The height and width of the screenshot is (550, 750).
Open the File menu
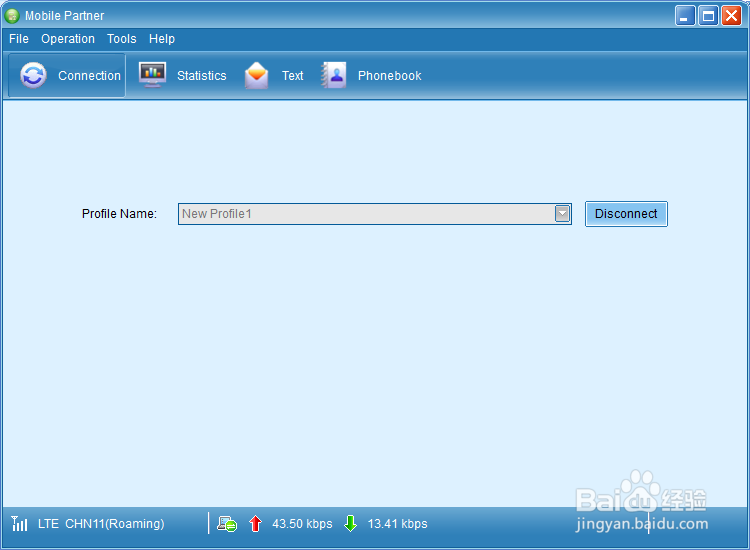(19, 39)
